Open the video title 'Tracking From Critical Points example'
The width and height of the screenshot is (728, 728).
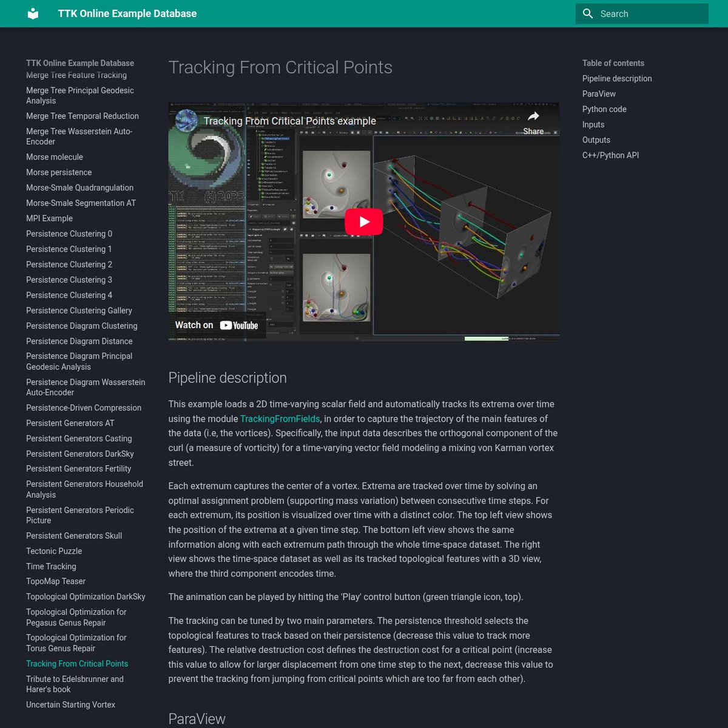tap(289, 121)
